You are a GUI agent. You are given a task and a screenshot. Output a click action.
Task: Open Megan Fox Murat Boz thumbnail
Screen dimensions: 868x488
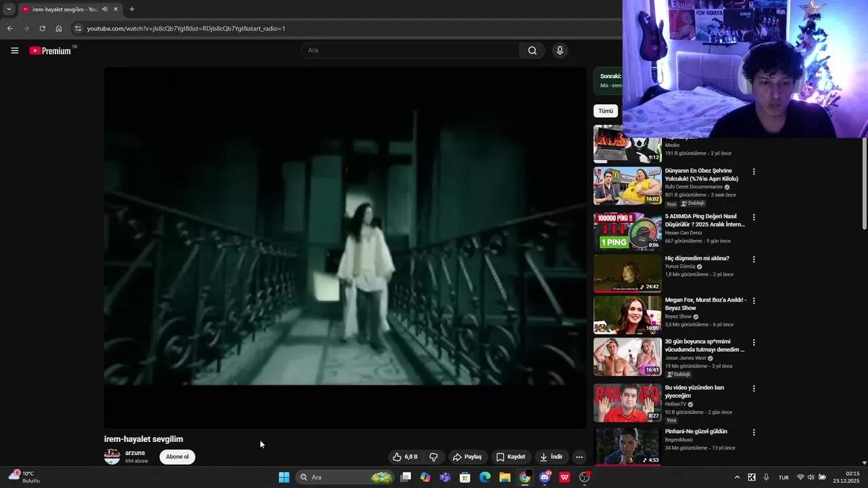click(627, 315)
